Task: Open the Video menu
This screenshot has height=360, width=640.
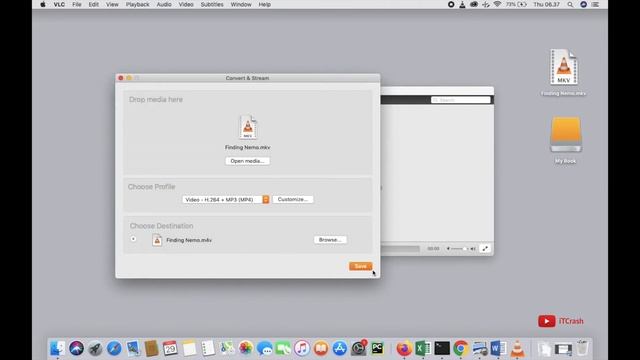Action: point(186,4)
